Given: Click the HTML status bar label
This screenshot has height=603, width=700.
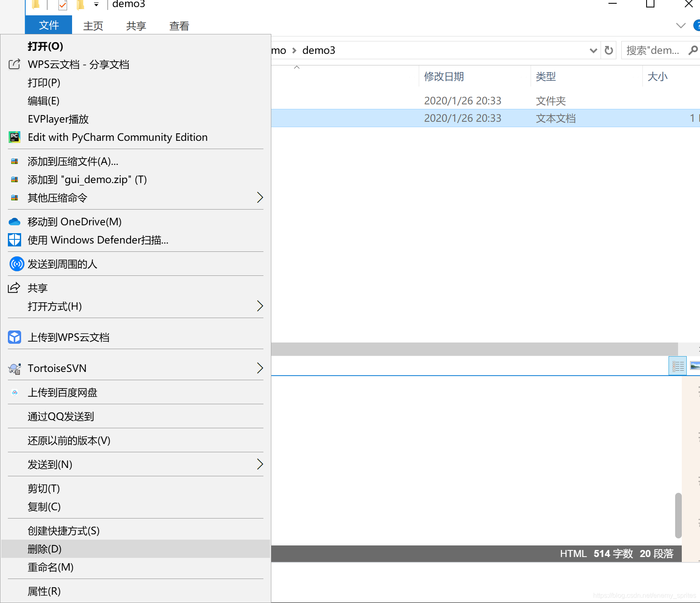Looking at the screenshot, I should coord(573,554).
